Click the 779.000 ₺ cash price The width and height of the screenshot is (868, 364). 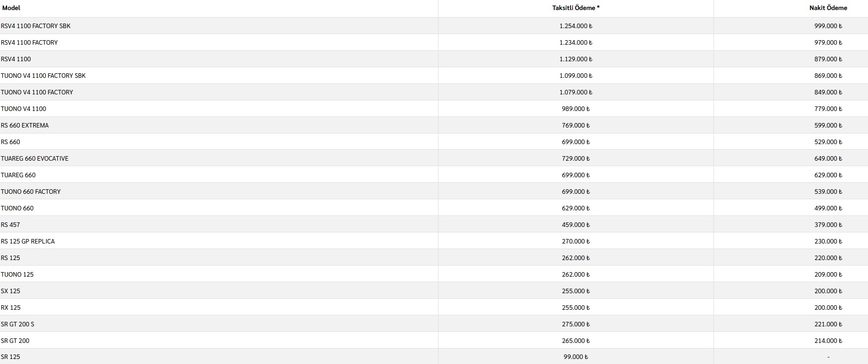[828, 109]
